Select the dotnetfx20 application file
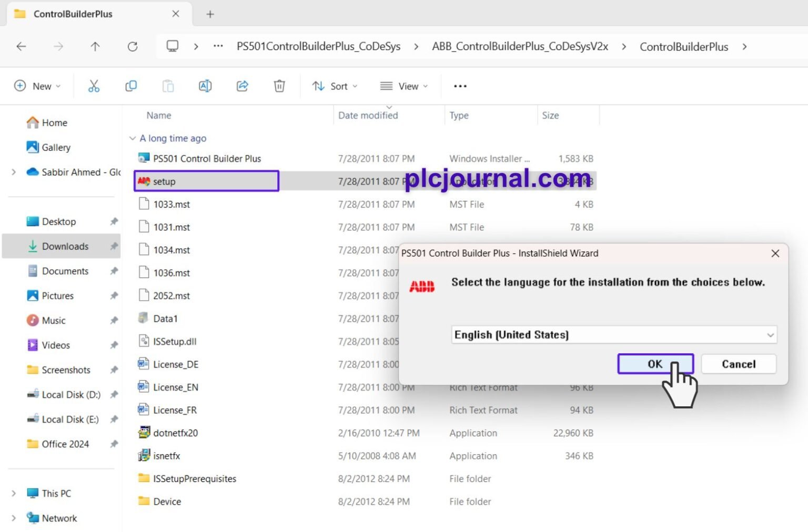The height and width of the screenshot is (532, 808). [x=176, y=433]
